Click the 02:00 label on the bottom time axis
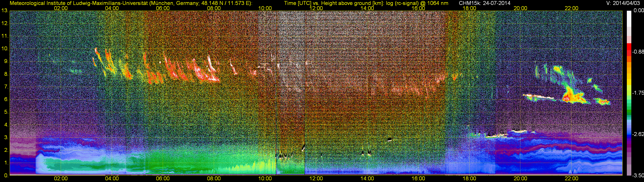The width and height of the screenshot is (644, 182). [61, 179]
